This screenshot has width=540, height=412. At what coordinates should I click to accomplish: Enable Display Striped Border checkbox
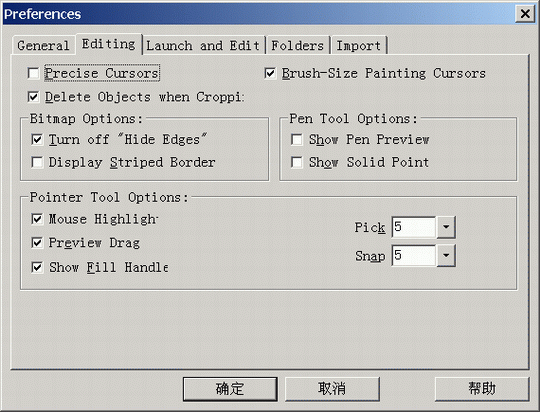click(x=37, y=162)
